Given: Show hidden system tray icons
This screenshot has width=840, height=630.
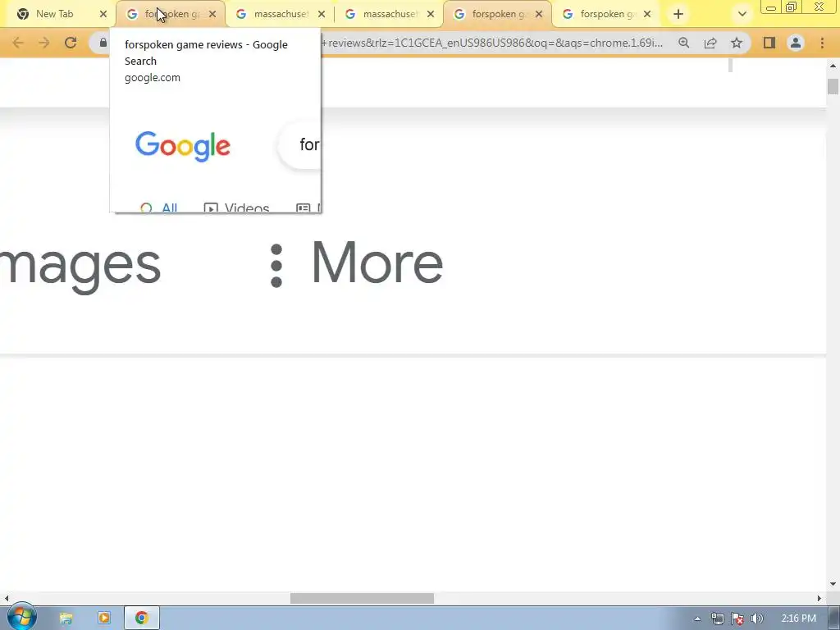Looking at the screenshot, I should (x=697, y=619).
